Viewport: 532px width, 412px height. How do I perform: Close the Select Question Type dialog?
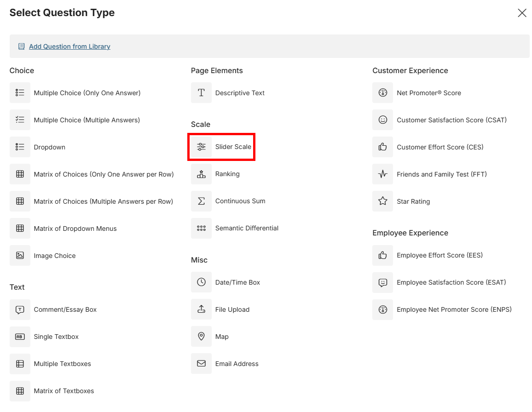coord(522,13)
